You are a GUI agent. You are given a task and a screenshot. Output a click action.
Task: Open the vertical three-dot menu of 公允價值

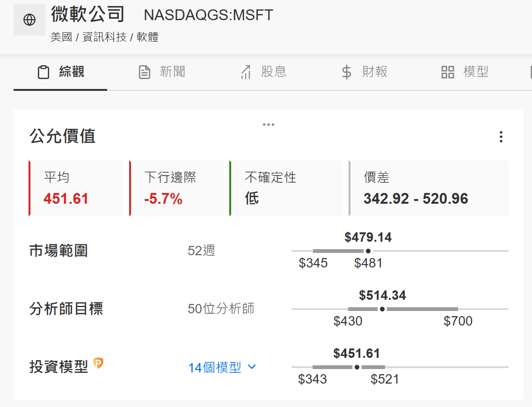[x=501, y=137]
